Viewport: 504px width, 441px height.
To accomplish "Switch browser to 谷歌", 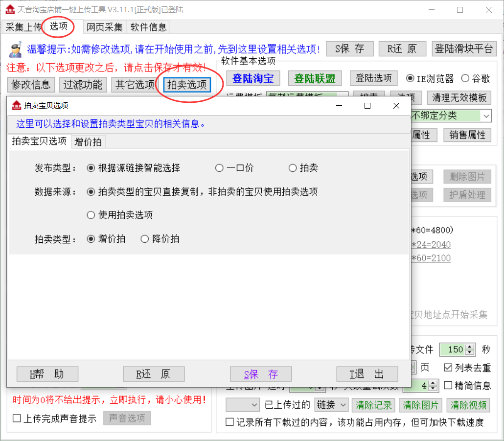I will (x=465, y=78).
